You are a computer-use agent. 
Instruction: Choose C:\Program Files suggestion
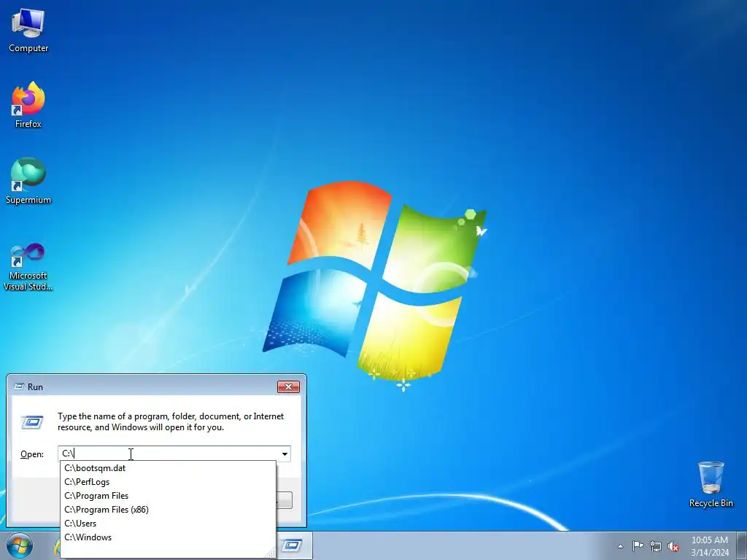click(168, 496)
